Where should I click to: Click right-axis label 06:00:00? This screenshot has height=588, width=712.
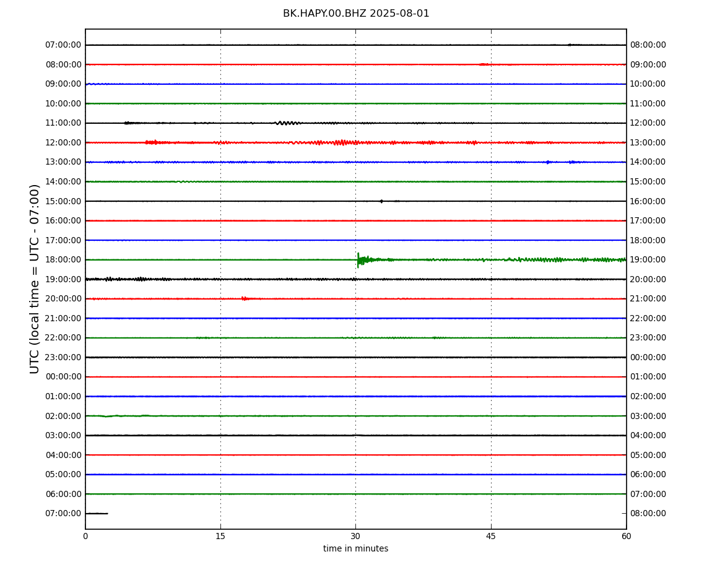click(x=648, y=475)
